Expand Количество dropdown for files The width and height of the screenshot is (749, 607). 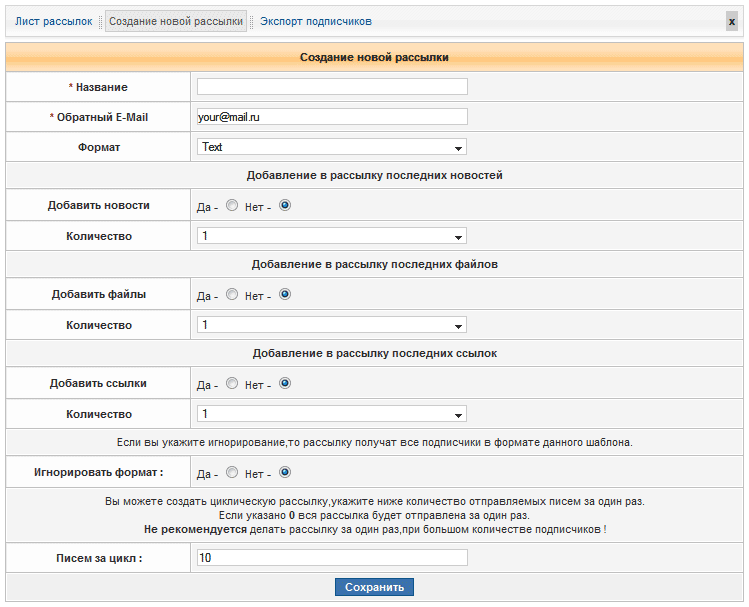(x=332, y=325)
